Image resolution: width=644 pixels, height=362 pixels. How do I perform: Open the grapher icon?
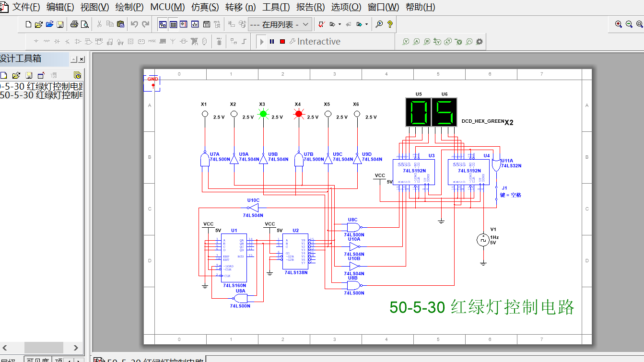tap(195, 24)
